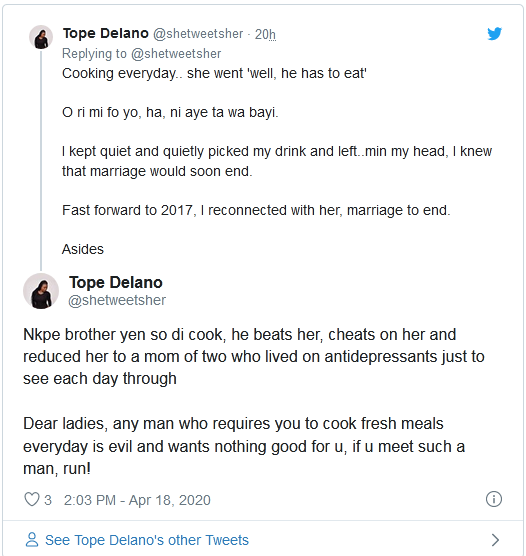Click the reply text 'Cooking everyday..'
The image size is (526, 556).
(x=214, y=73)
